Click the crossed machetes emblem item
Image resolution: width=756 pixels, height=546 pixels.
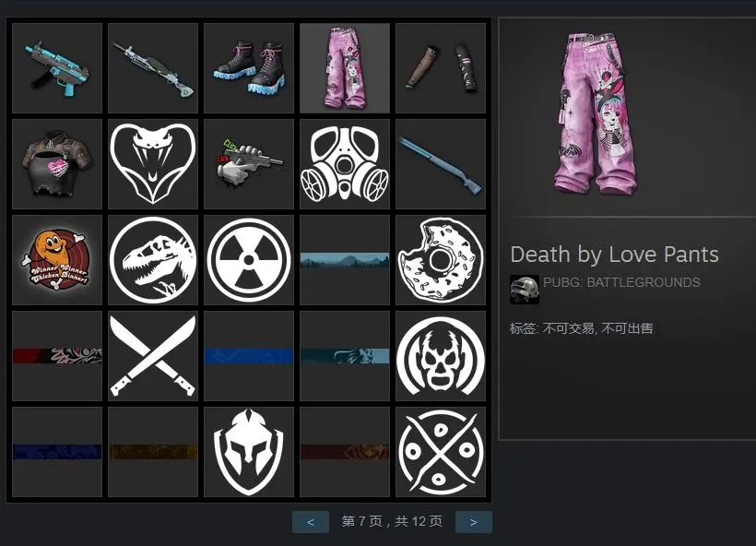point(153,356)
